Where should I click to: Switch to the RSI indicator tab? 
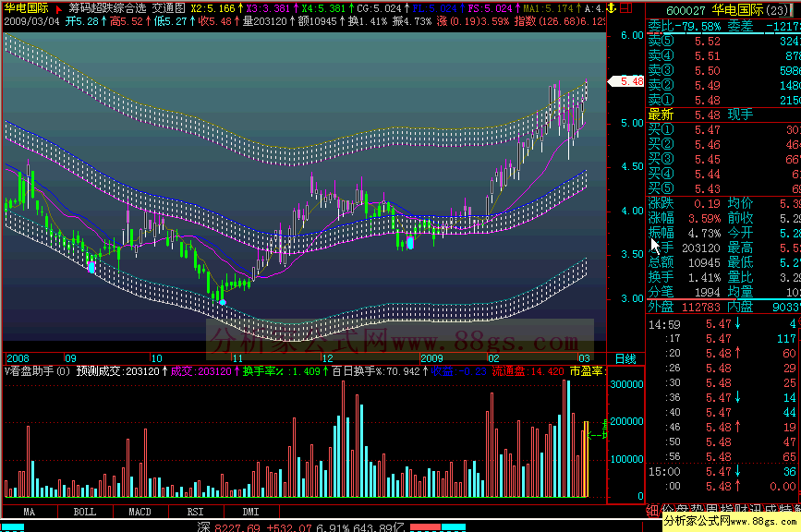pos(195,512)
